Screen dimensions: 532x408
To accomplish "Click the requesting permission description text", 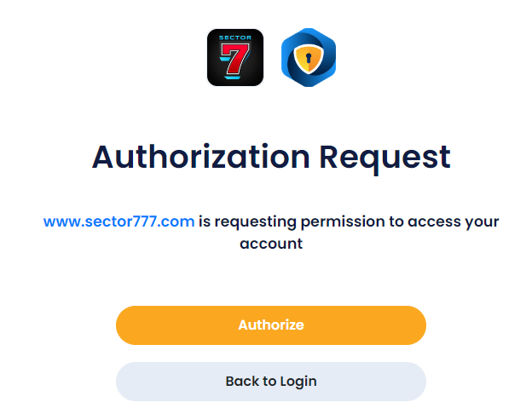I will [348, 221].
